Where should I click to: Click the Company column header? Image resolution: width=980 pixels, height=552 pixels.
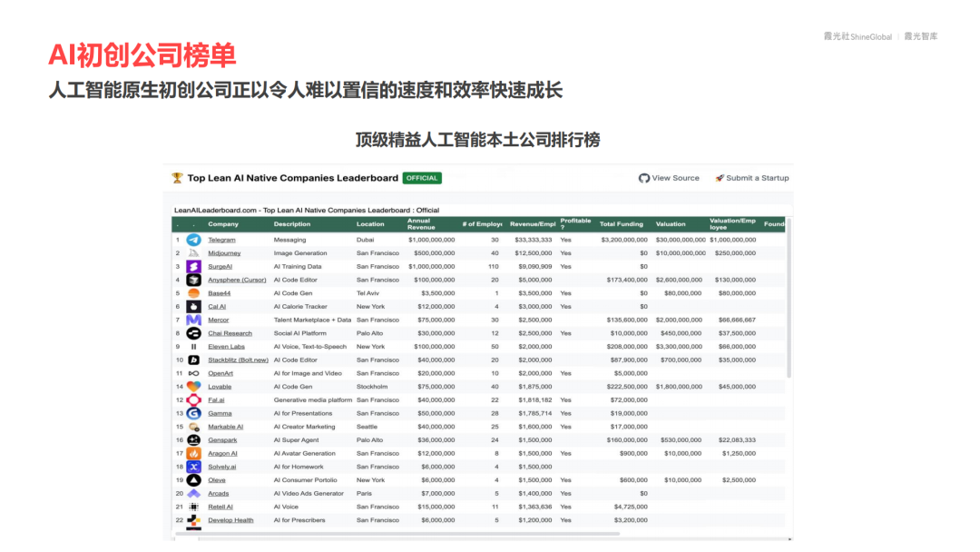tap(223, 224)
